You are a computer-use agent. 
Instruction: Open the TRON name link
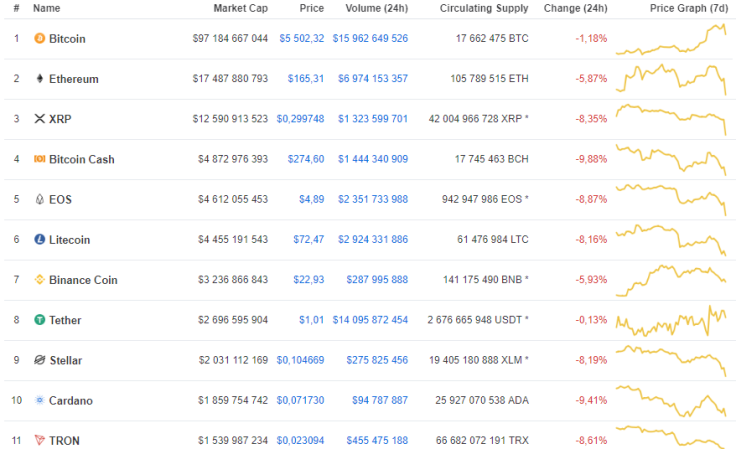point(64,441)
